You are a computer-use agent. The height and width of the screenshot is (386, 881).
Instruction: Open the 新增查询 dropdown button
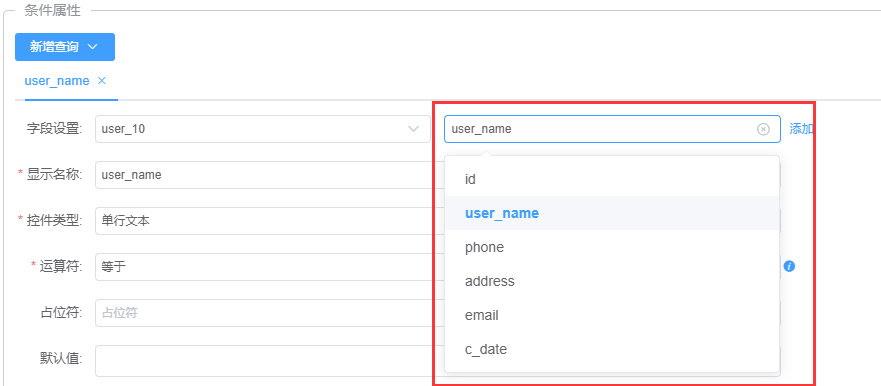coord(65,47)
